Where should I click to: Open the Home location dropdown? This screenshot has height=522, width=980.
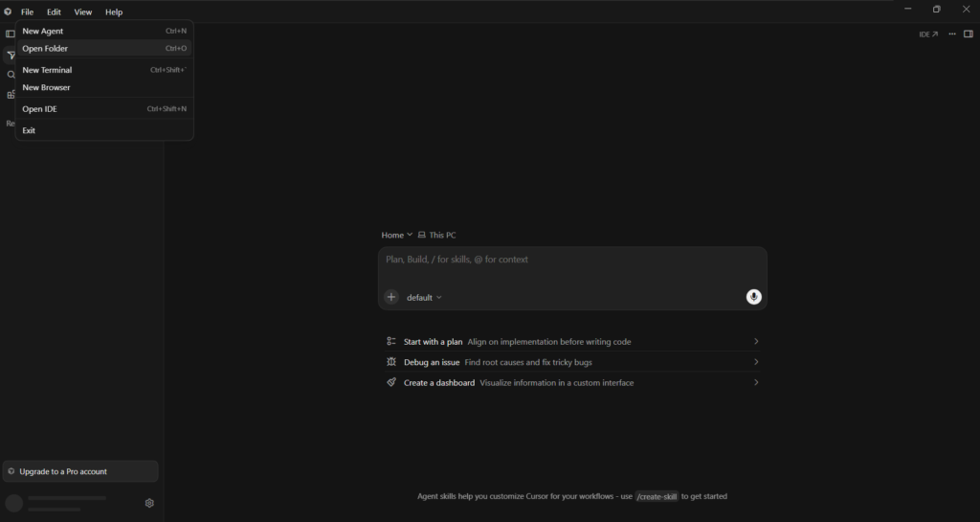397,235
